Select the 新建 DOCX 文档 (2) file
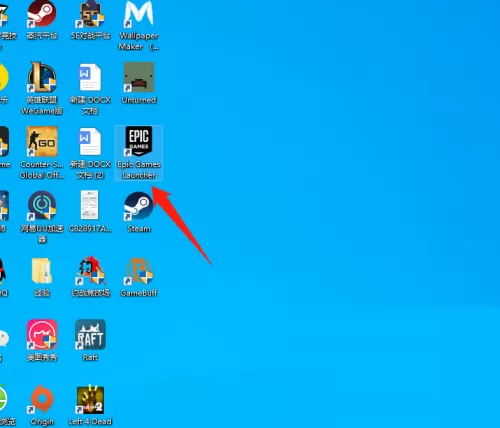500x428 pixels. point(90,141)
